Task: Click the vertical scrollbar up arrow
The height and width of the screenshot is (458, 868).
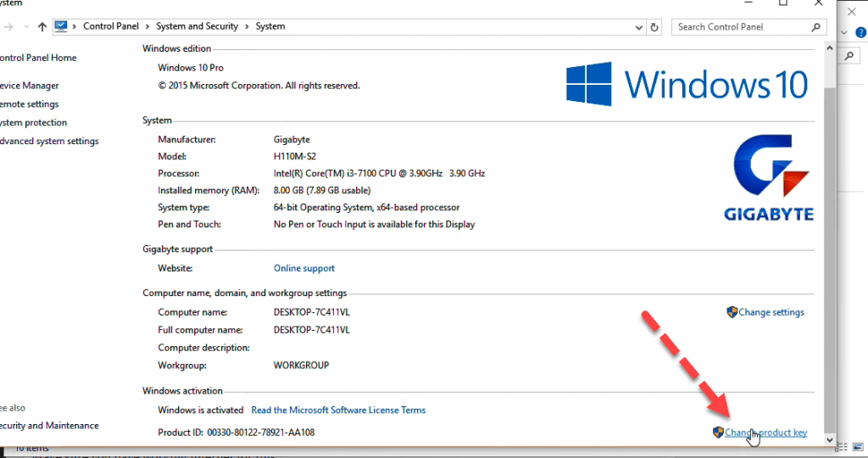Action: click(829, 48)
